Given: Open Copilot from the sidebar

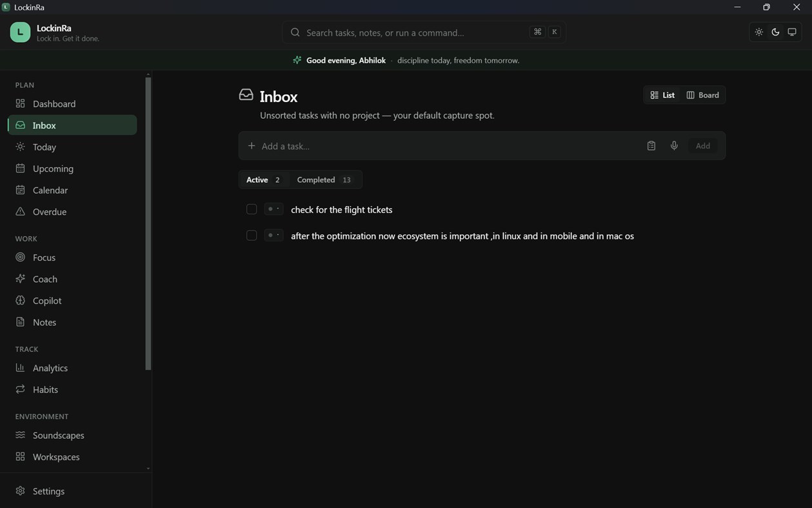Looking at the screenshot, I should 72,300.
